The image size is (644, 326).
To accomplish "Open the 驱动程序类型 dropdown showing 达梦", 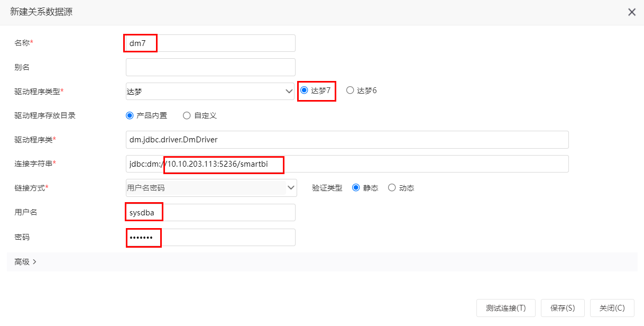I will [210, 91].
